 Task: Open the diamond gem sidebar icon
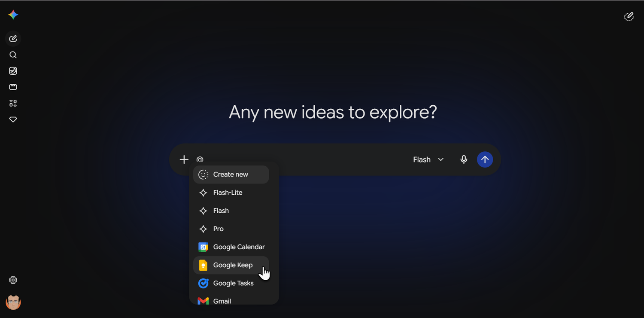[13, 119]
